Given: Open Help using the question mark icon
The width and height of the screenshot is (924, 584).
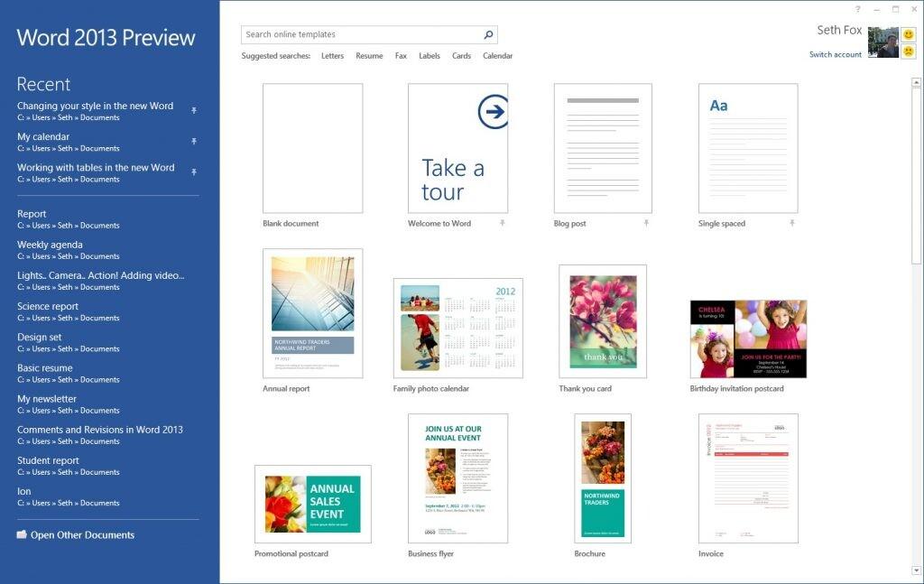Looking at the screenshot, I should coord(857,8).
